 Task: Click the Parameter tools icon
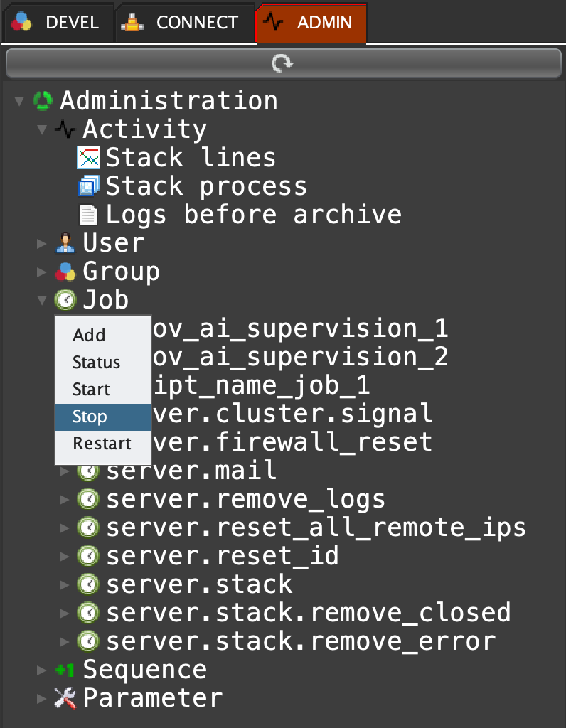(x=65, y=698)
